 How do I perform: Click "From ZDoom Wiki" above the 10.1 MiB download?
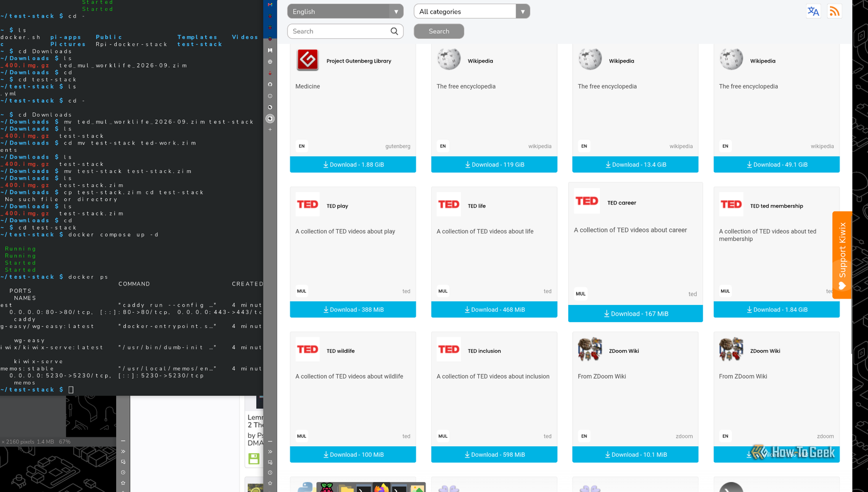click(x=602, y=376)
